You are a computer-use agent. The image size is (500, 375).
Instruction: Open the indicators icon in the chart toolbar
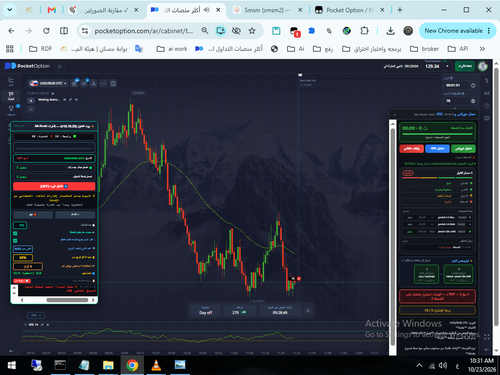pos(84,83)
